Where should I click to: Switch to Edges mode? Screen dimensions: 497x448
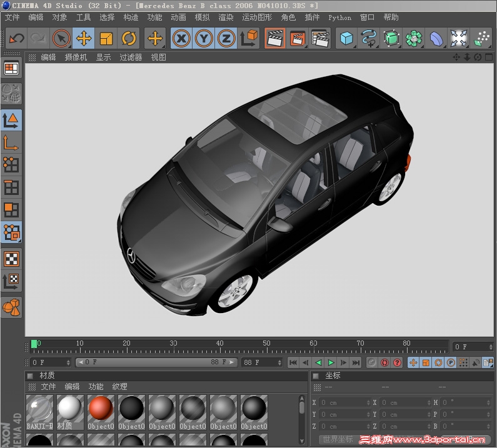11,187
